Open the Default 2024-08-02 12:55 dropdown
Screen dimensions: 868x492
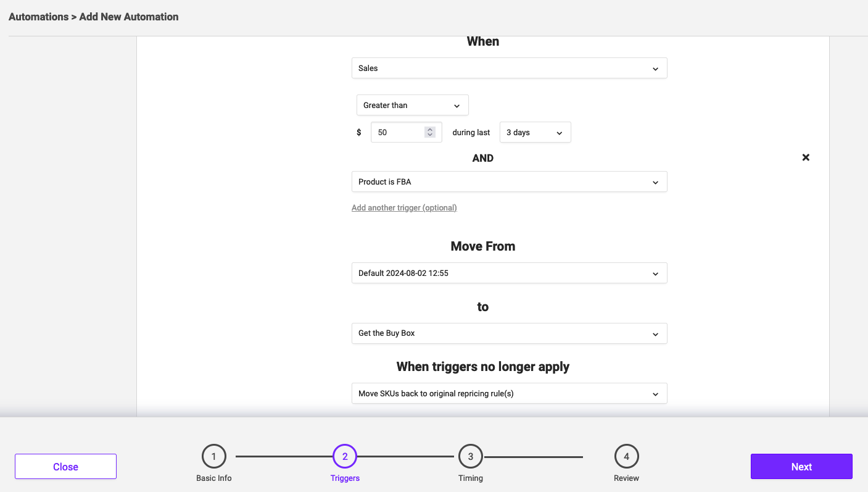509,273
